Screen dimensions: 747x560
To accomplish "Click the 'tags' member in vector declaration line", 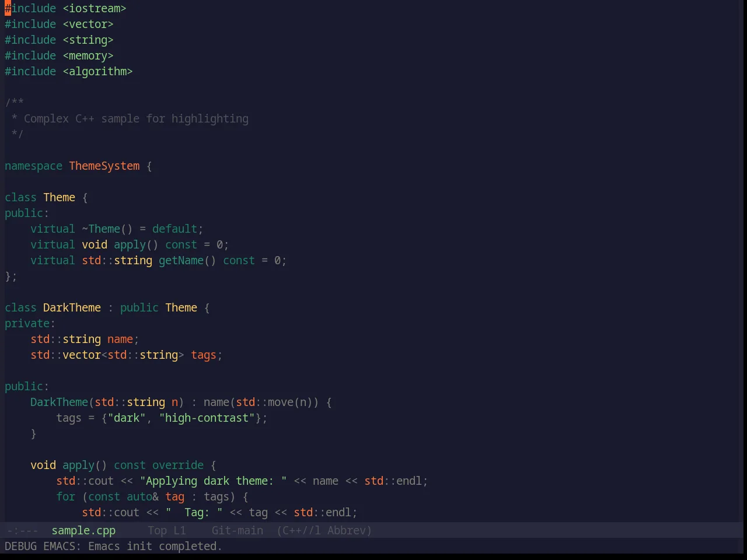I will pos(204,355).
